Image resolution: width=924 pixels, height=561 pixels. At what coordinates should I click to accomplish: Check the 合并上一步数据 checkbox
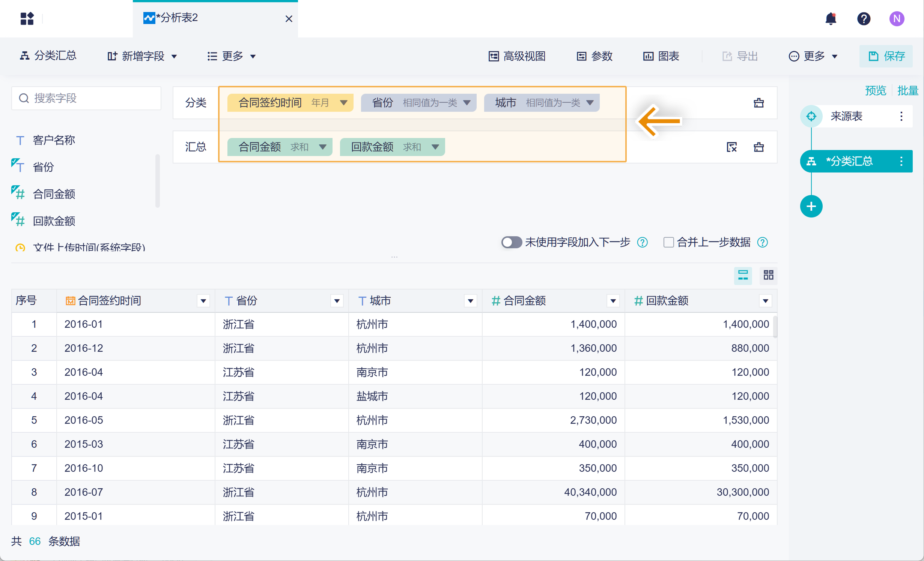pos(668,242)
